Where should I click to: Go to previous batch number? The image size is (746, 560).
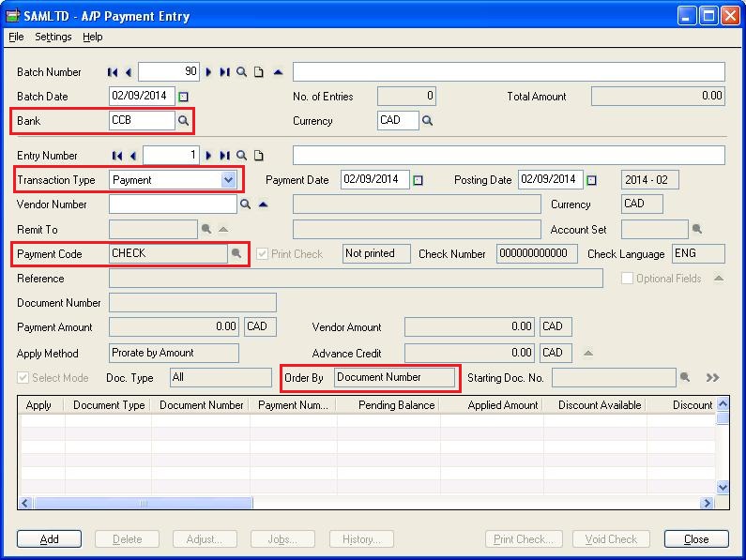coord(129,72)
